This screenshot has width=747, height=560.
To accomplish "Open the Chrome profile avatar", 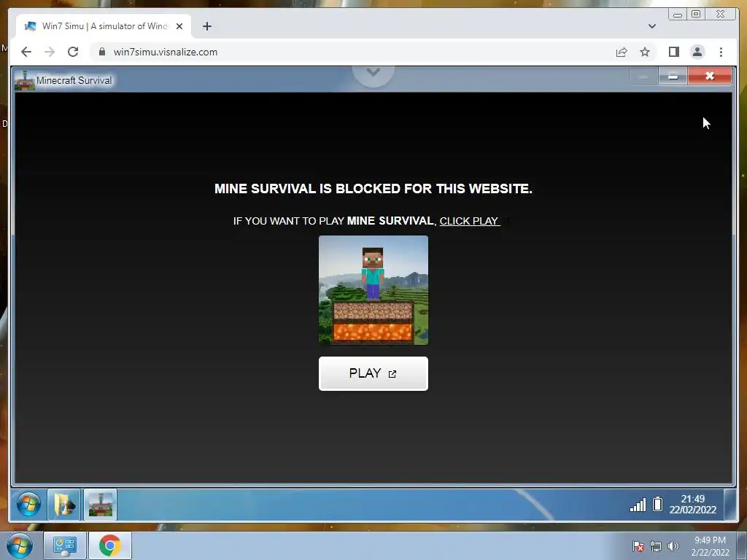I will (697, 52).
